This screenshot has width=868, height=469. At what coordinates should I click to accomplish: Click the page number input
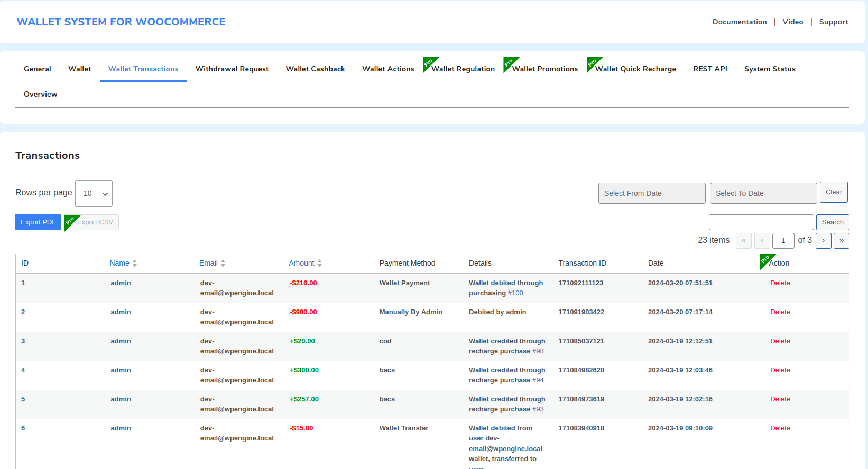[783, 241]
